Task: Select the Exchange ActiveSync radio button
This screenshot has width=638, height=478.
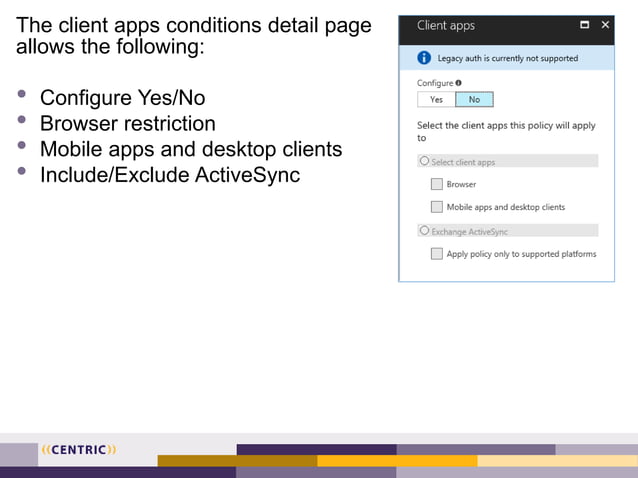Action: (424, 230)
